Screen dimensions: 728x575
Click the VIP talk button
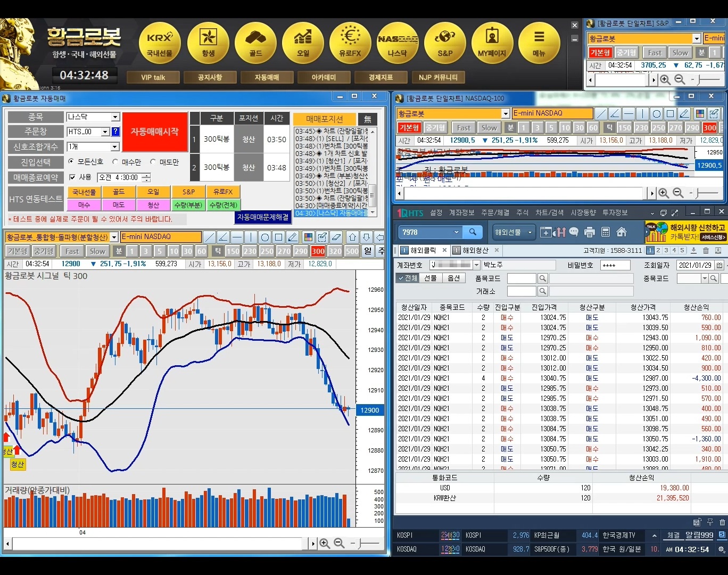point(153,77)
